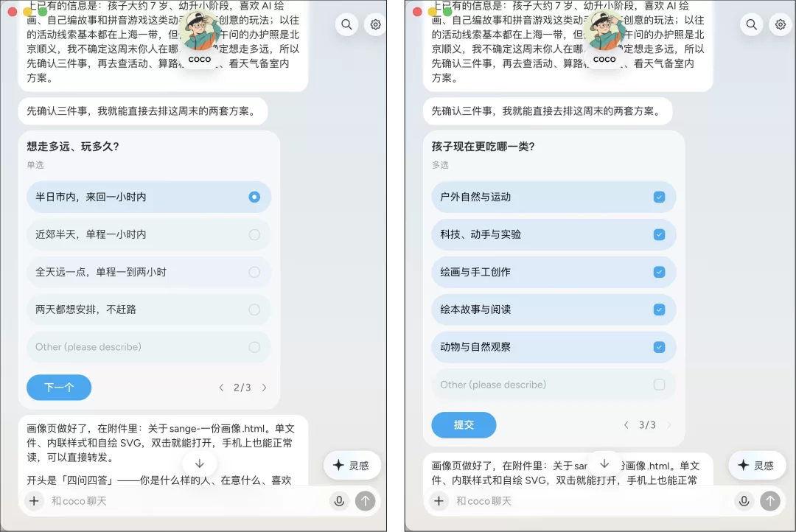Click question title 想走多远、玩多久?
The height and width of the screenshot is (532, 796).
73,147
